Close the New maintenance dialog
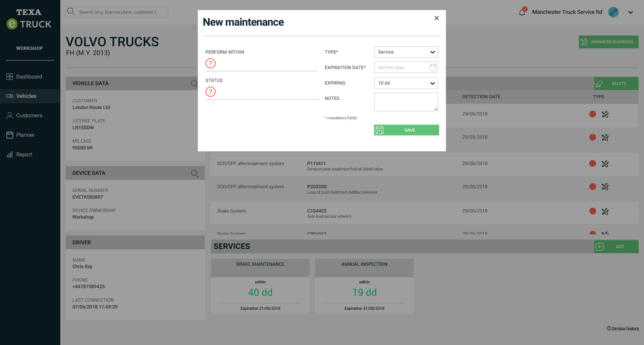Image resolution: width=644 pixels, height=345 pixels. pos(436,18)
